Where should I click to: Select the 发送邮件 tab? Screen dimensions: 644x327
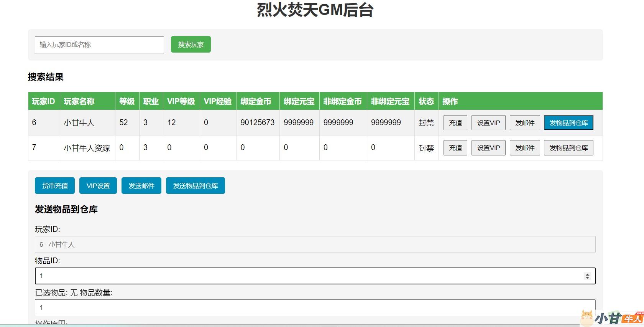[x=141, y=186]
